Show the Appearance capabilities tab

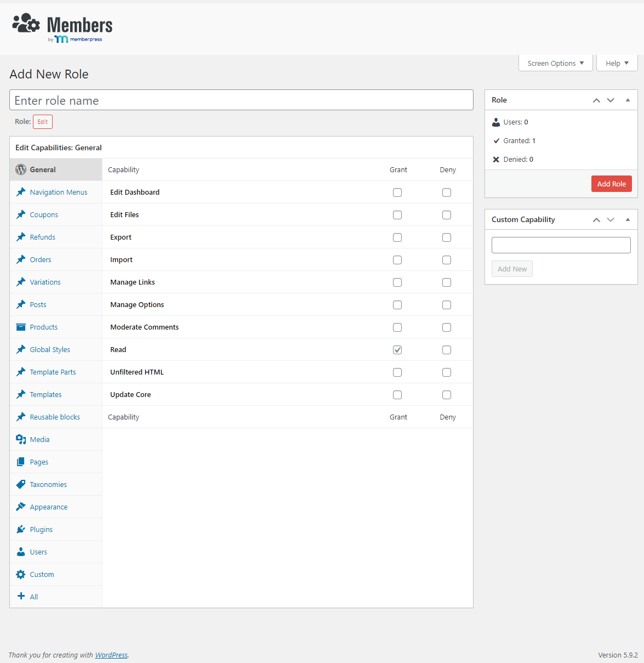click(x=56, y=507)
